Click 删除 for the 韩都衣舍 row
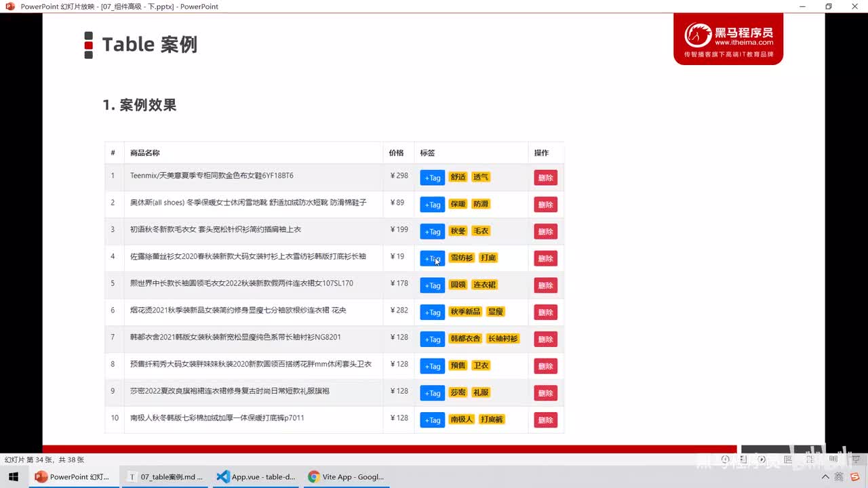Screen dimensions: 868x488 pyautogui.click(x=545, y=339)
